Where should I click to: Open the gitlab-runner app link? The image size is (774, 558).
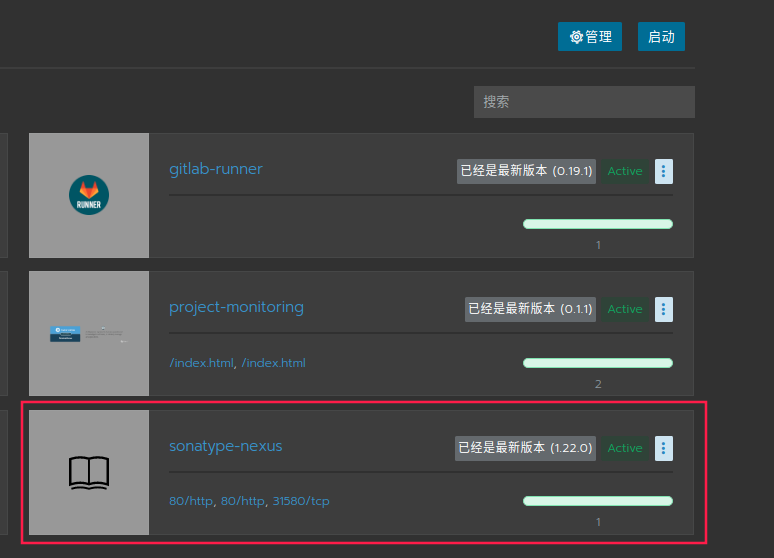(216, 169)
